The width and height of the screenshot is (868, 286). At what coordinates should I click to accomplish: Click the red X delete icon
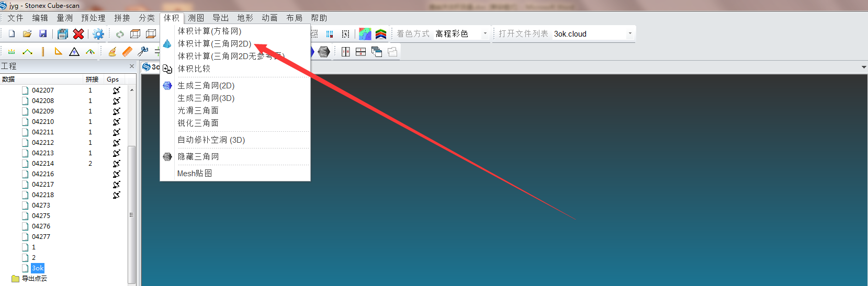click(78, 34)
